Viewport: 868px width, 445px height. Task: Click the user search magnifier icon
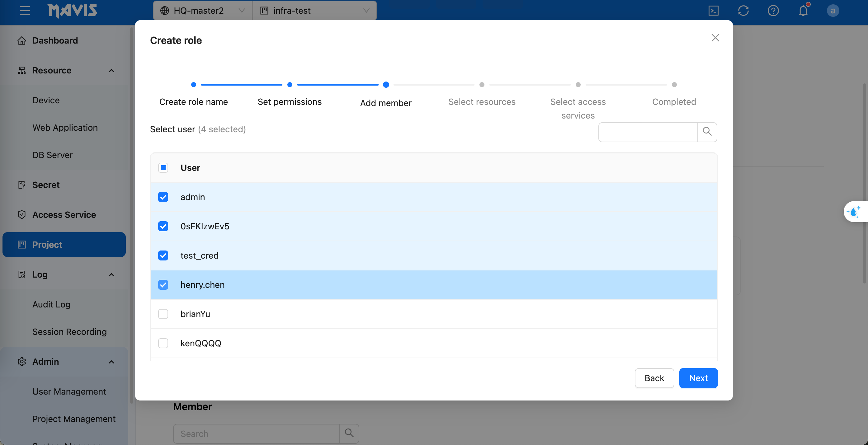click(707, 132)
